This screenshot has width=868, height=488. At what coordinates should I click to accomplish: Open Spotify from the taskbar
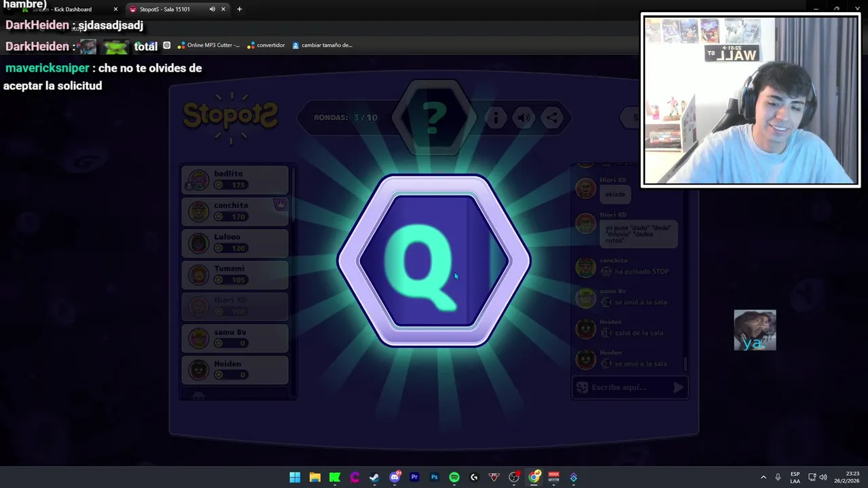tap(454, 477)
